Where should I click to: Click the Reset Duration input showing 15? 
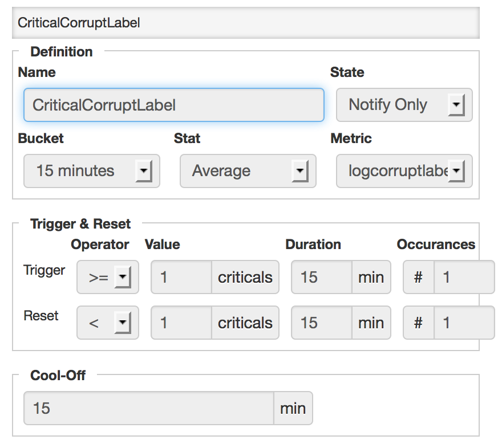(x=319, y=323)
